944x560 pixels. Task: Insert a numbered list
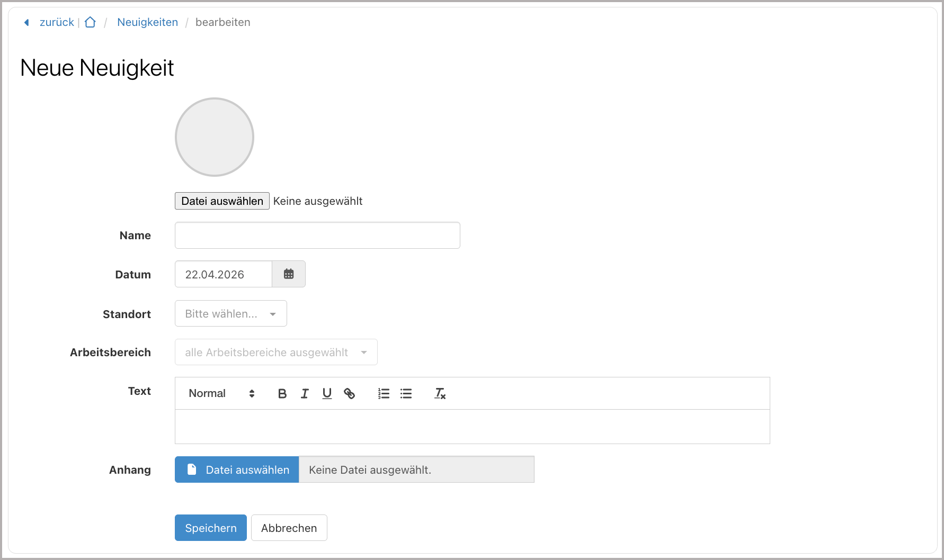(x=384, y=393)
